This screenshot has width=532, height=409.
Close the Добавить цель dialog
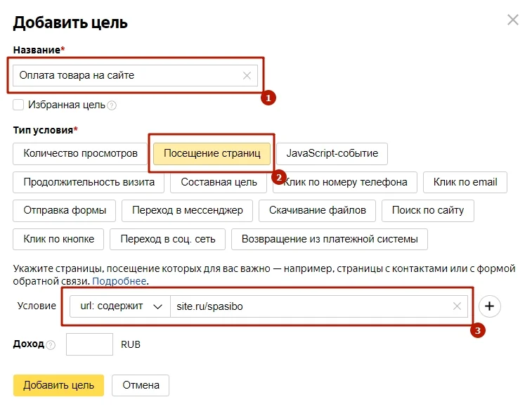tap(513, 20)
